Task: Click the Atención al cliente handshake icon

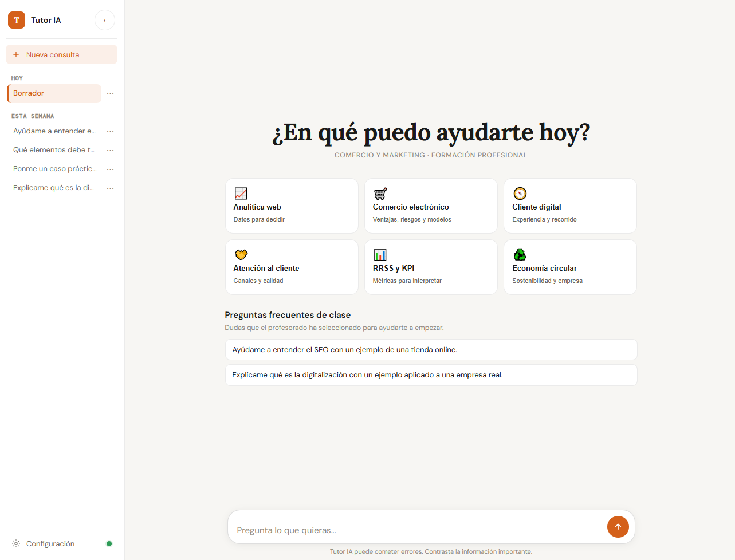Action: (241, 255)
